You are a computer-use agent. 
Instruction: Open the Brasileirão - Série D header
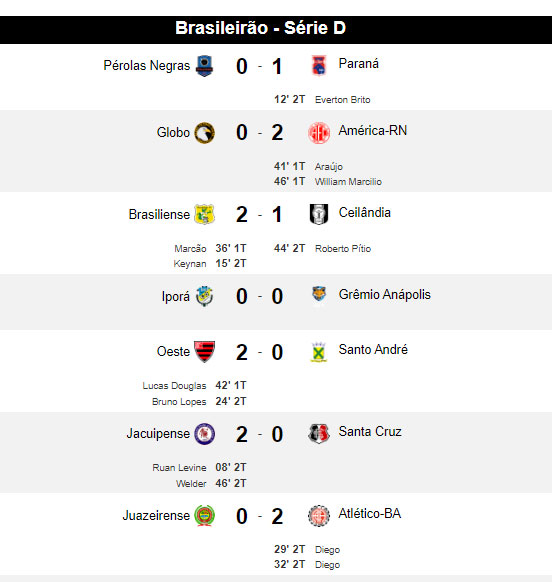pos(276,30)
